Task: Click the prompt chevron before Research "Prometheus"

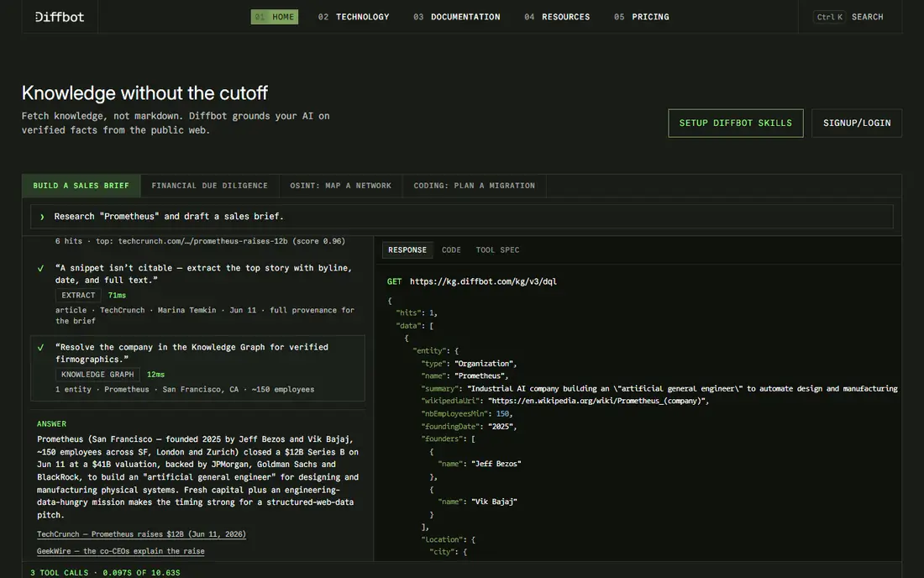Action: (42, 217)
